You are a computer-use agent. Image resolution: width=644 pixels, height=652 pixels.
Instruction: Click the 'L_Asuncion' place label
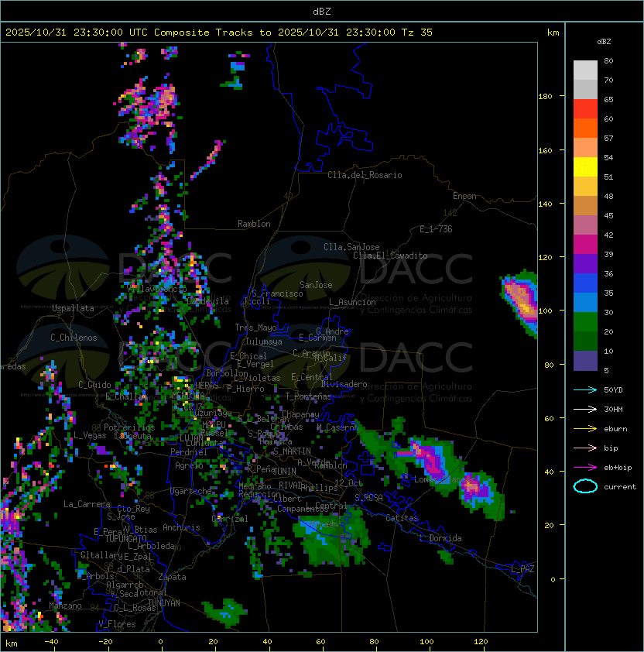click(x=352, y=302)
